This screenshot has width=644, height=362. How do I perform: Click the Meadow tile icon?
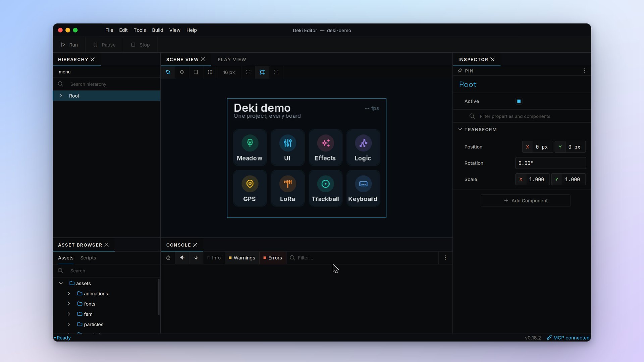point(250,143)
